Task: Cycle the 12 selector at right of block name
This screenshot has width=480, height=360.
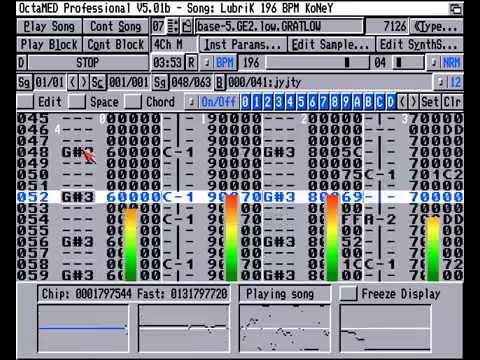Action: pyautogui.click(x=449, y=82)
